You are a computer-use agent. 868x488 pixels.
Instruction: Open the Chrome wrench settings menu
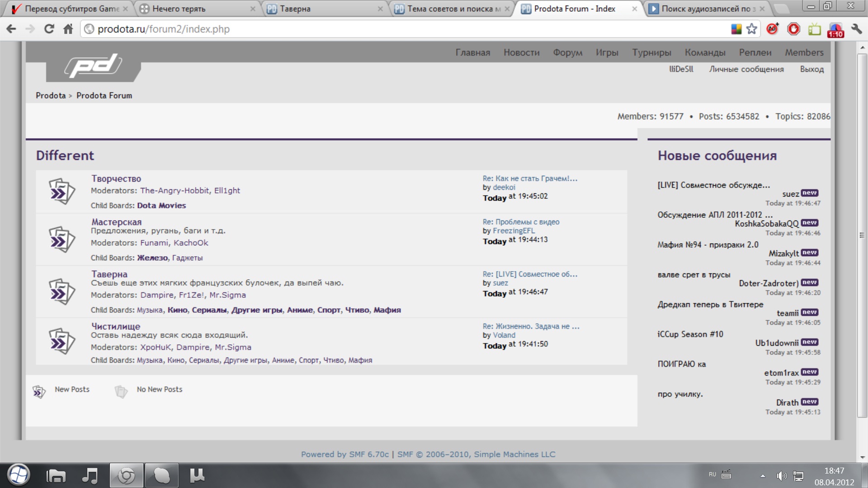tap(856, 29)
